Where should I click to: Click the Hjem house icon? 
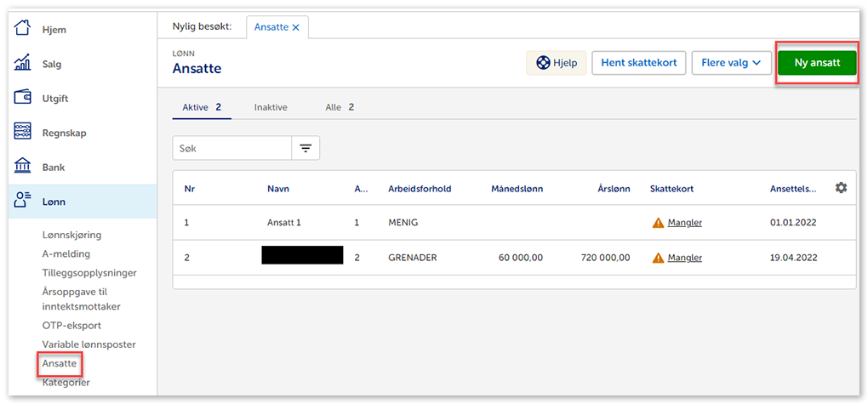(23, 29)
